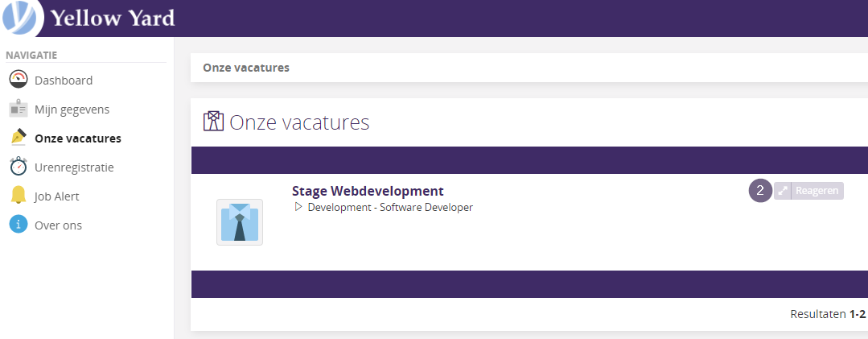Click the Yellow Yard logo icon

tap(20, 18)
